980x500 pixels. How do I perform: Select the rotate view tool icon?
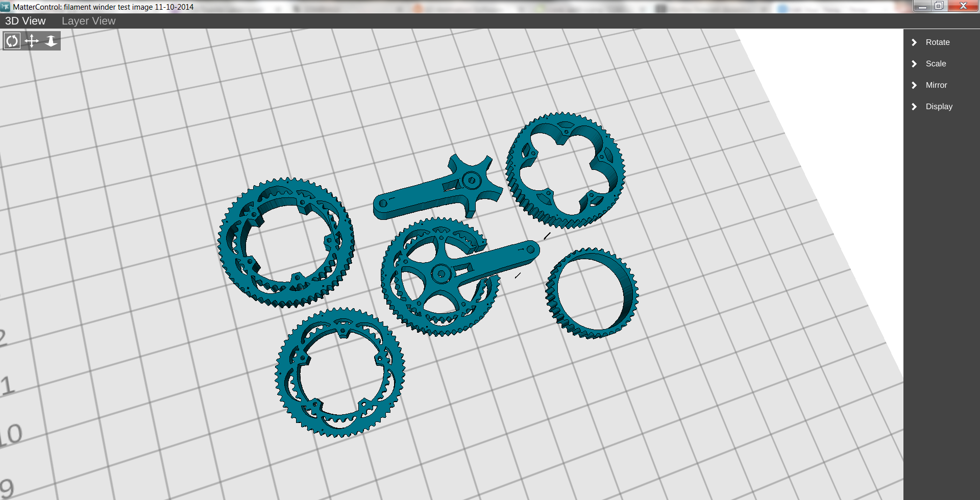pyautogui.click(x=12, y=41)
